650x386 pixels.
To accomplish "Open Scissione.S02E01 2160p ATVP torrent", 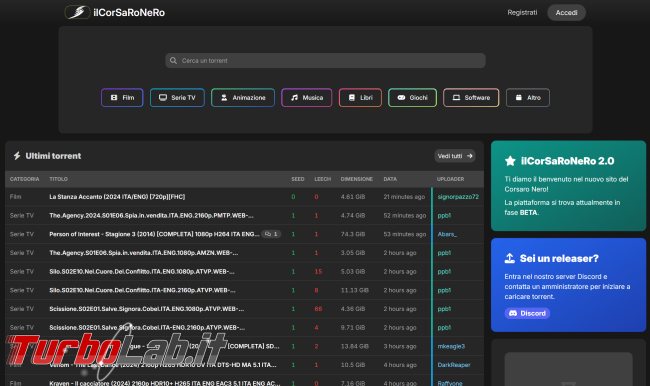I will point(147,328).
